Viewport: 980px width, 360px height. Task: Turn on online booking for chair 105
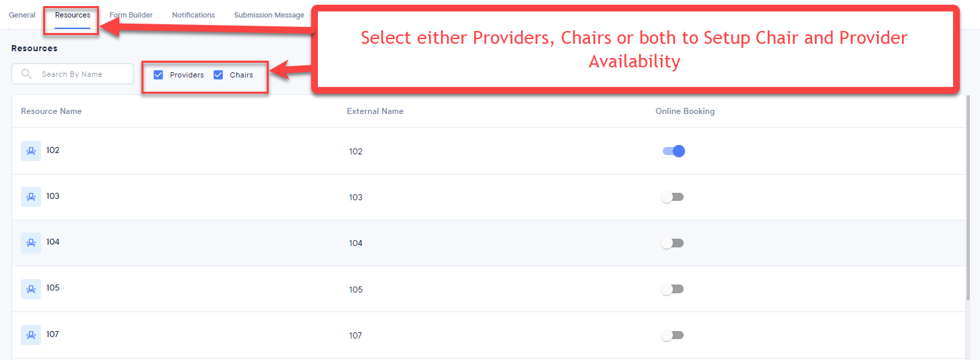tap(672, 289)
